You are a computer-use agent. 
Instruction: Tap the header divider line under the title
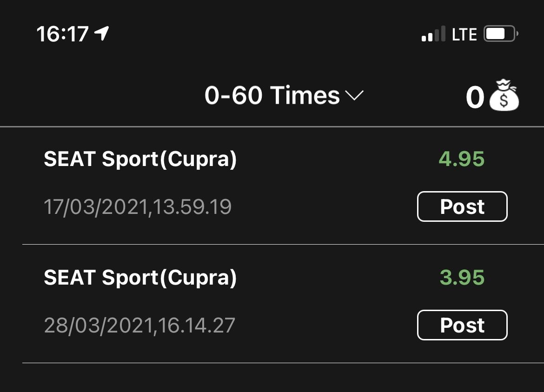(x=272, y=126)
